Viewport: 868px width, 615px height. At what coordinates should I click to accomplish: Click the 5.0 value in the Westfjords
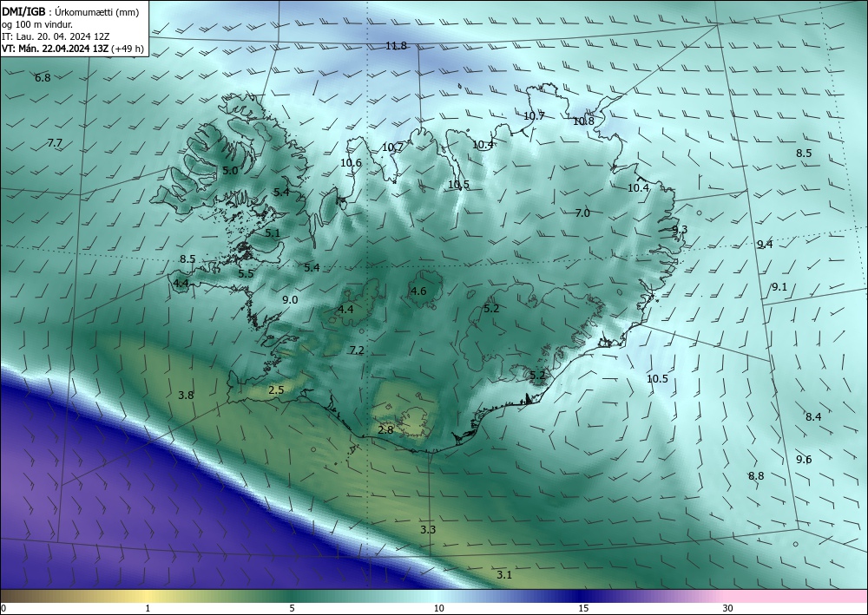(230, 171)
